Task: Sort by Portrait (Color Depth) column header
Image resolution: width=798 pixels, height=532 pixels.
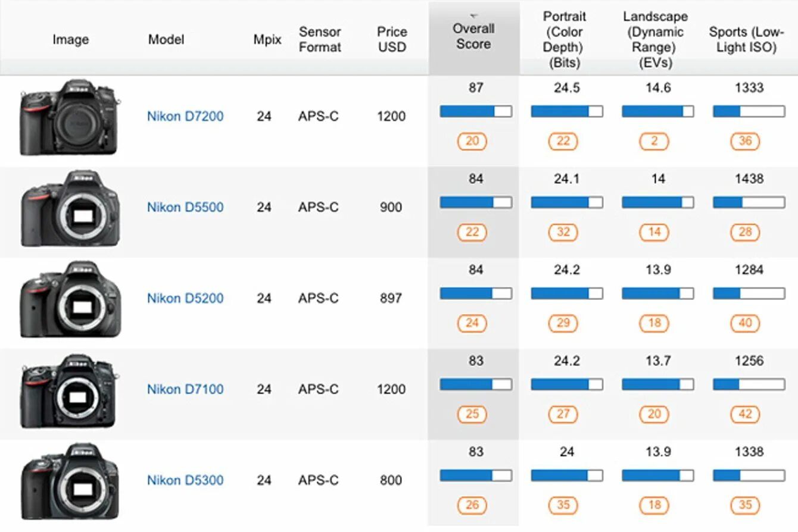Action: pos(564,39)
